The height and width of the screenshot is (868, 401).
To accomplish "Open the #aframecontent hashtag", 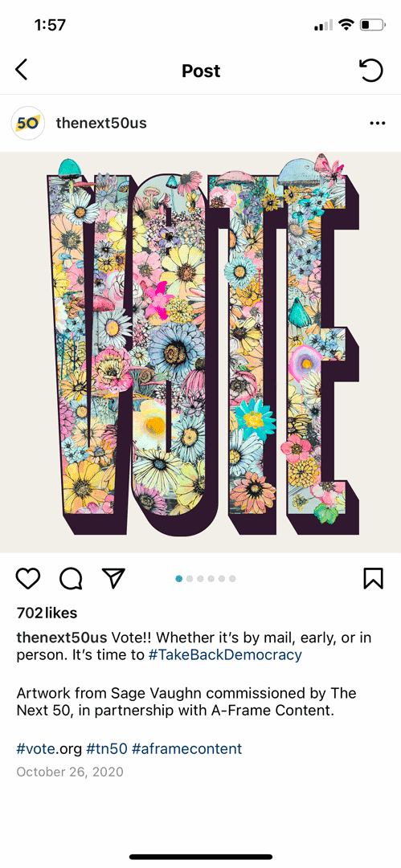I will pyautogui.click(x=187, y=749).
